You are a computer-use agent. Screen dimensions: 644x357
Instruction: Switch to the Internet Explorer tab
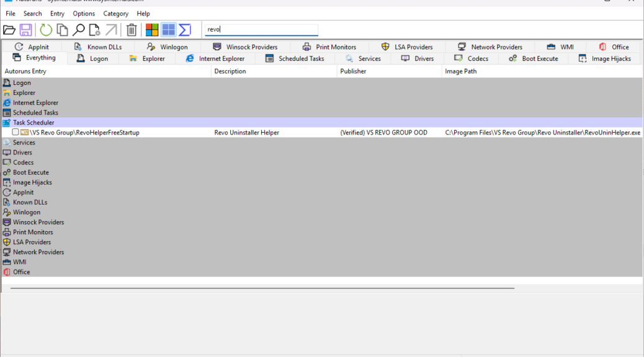pos(215,58)
